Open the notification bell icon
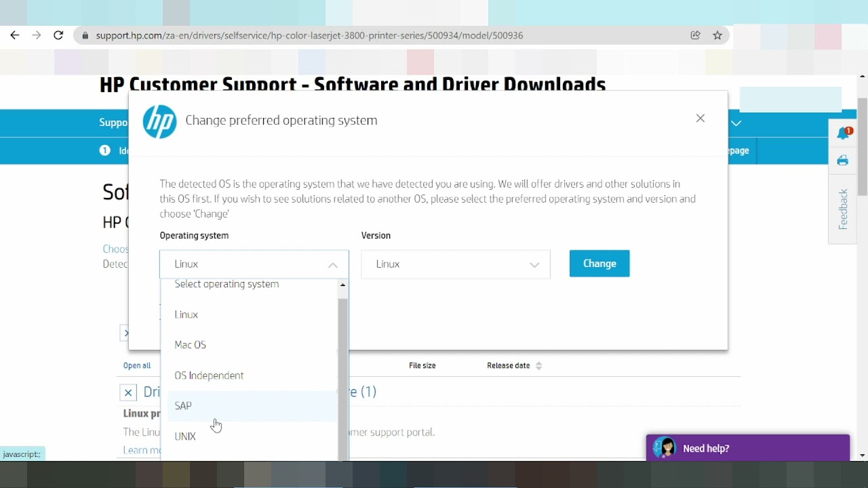Screen dimensions: 868x488 click(x=844, y=133)
